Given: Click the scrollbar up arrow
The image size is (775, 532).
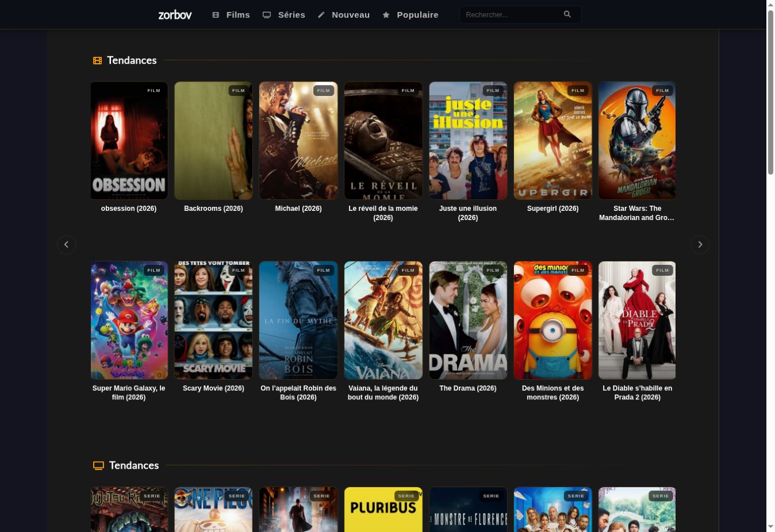Looking at the screenshot, I should (771, 5).
